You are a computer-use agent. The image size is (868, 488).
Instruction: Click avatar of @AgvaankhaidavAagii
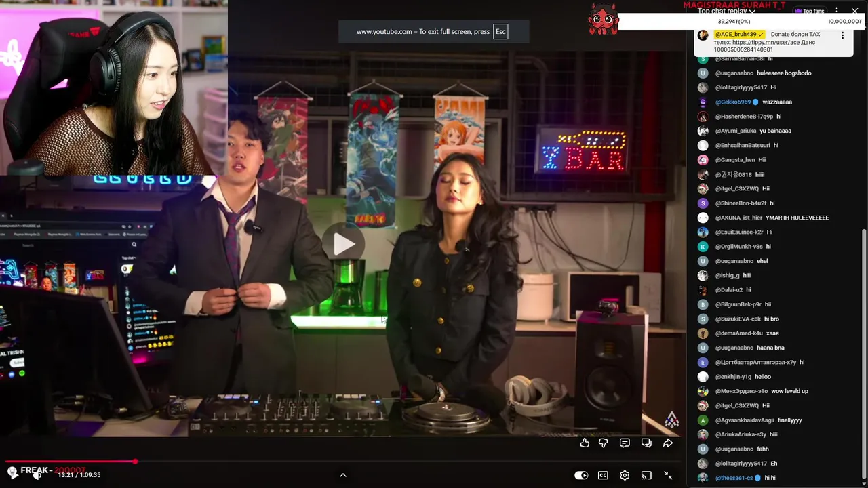pyautogui.click(x=703, y=420)
